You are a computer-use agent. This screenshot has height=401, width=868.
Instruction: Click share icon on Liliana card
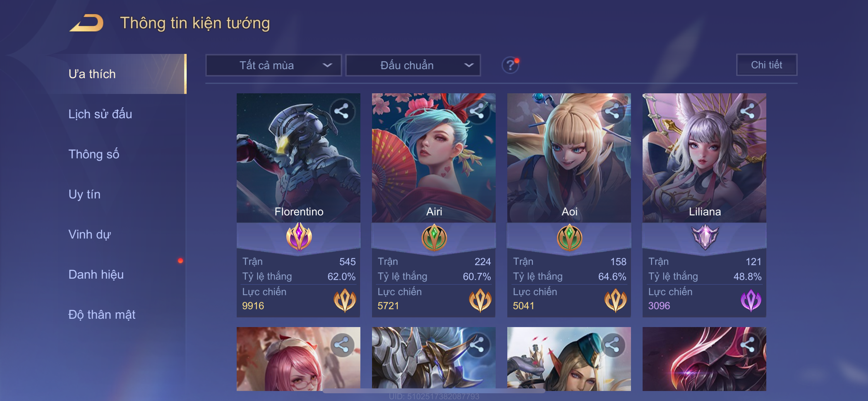coord(748,111)
